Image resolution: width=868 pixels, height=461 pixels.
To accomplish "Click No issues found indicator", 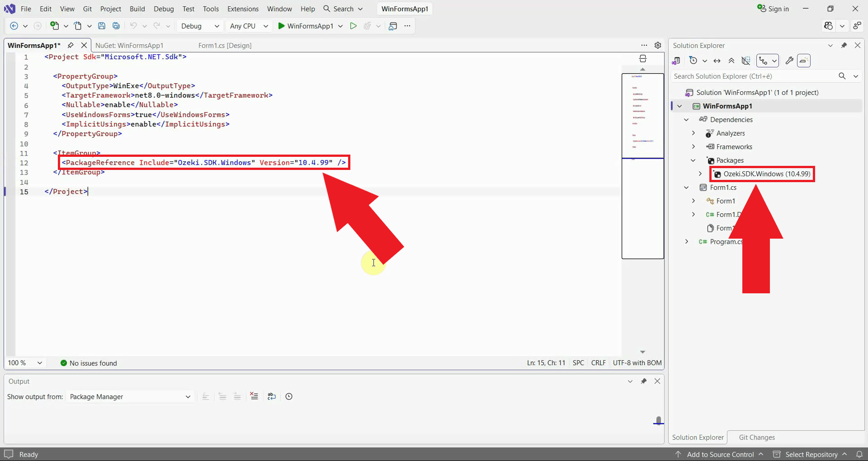I will click(89, 363).
